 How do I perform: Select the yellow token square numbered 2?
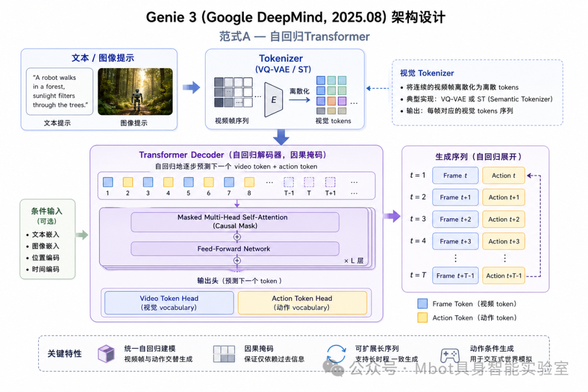(x=128, y=182)
